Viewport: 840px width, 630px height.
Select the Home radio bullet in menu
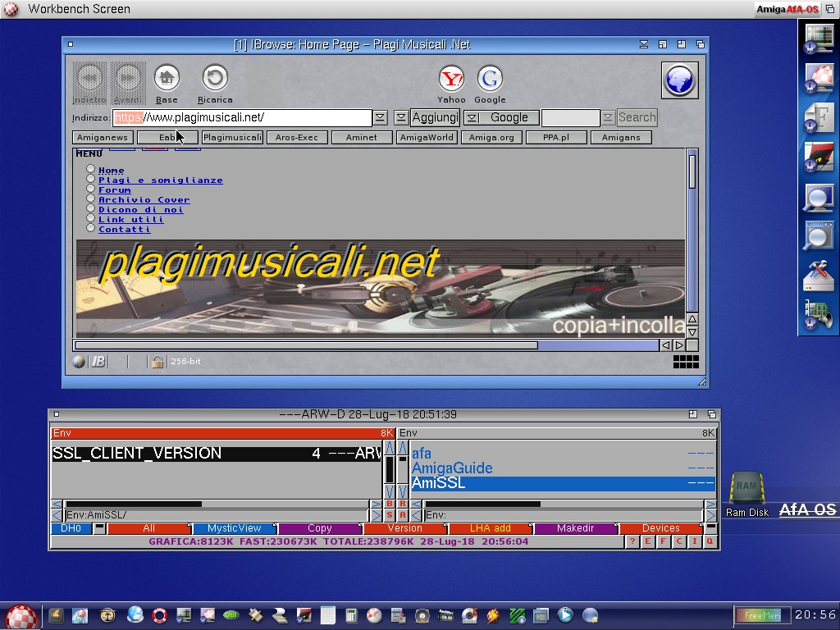click(x=91, y=170)
